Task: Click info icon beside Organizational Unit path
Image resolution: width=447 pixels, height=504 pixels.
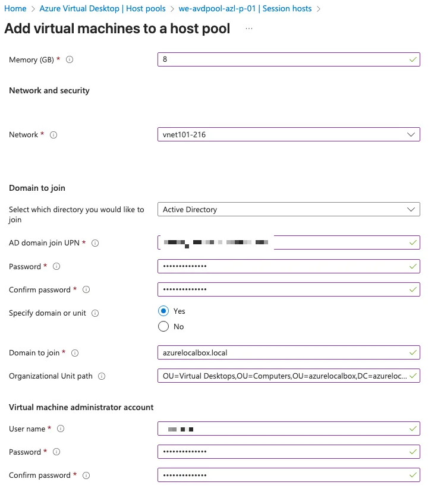Action: tap(102, 376)
